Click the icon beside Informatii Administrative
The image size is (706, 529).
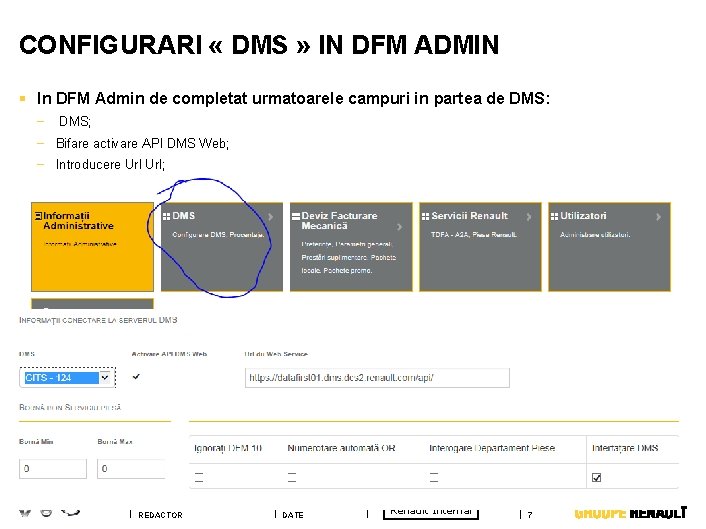(x=38, y=216)
